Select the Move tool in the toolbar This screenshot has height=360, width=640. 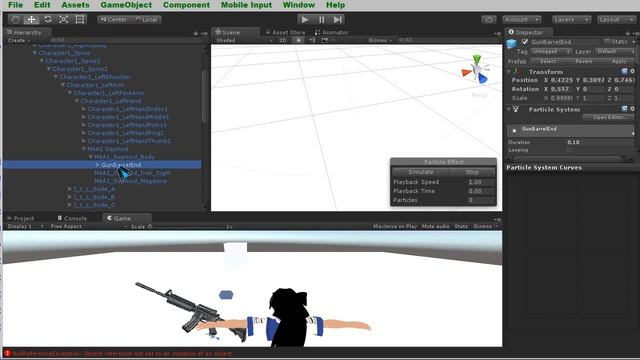click(x=31, y=19)
